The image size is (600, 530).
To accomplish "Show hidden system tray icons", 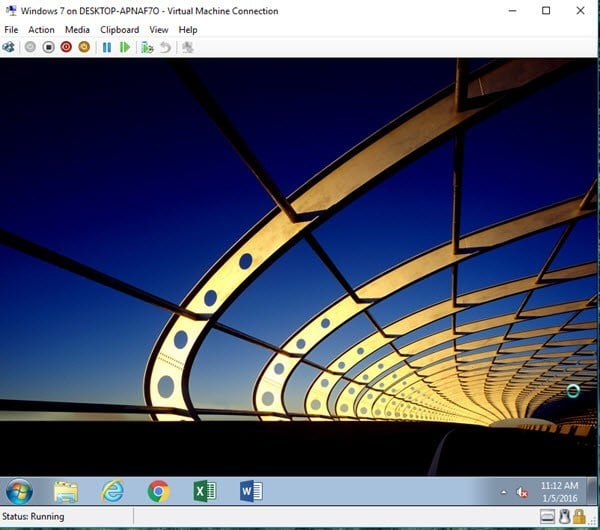I will pyautogui.click(x=503, y=492).
